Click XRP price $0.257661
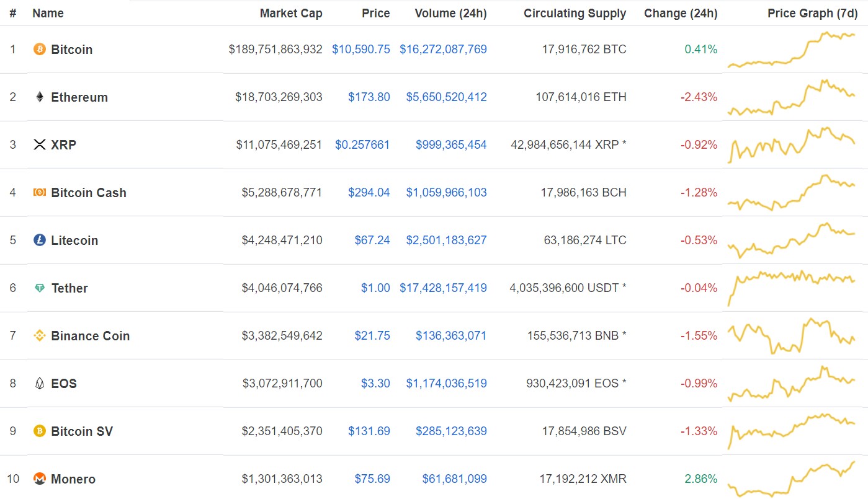The width and height of the screenshot is (868, 499). point(362,144)
